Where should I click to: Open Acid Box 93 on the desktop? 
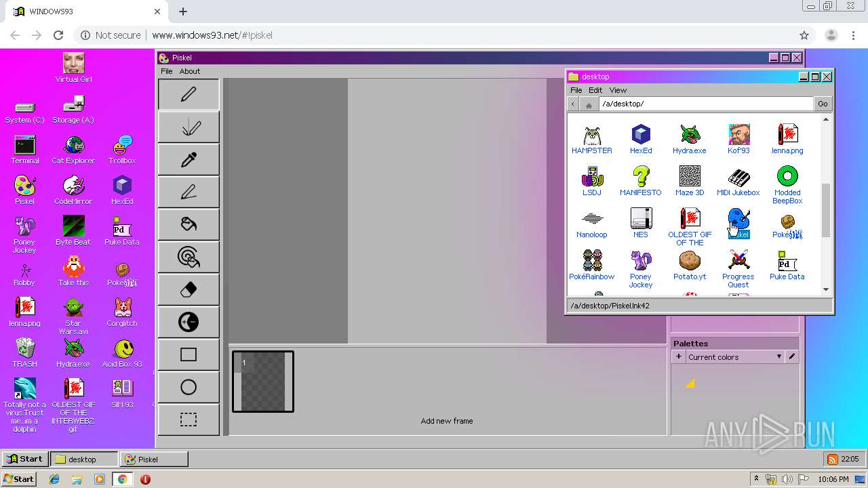(122, 353)
